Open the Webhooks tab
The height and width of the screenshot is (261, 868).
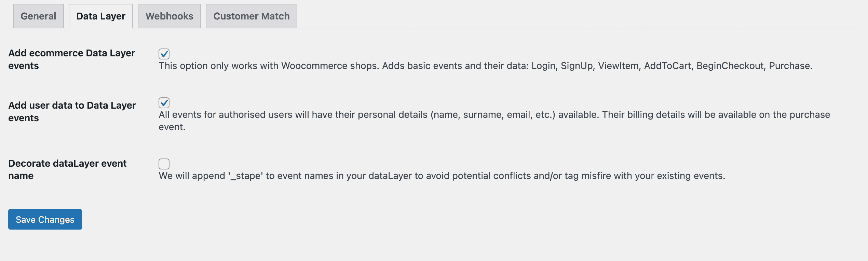click(169, 16)
